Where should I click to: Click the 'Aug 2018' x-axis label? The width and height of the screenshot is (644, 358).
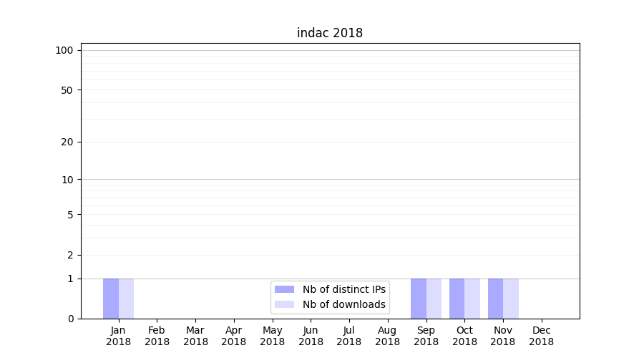pyautogui.click(x=387, y=336)
